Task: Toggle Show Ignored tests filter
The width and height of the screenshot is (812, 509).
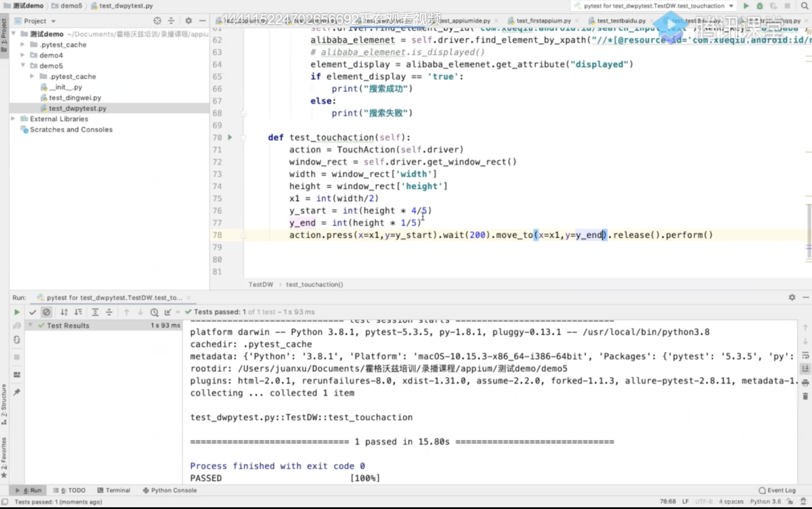Action: (x=47, y=312)
